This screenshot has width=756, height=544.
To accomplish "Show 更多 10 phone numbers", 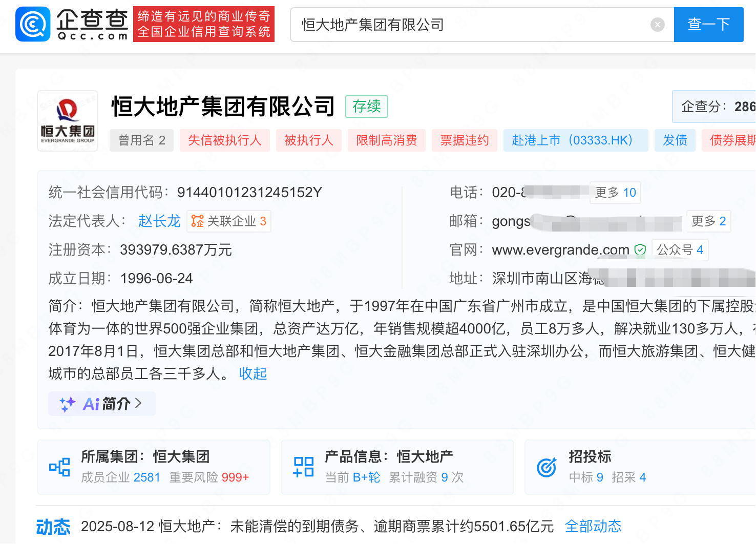I will pyautogui.click(x=615, y=193).
